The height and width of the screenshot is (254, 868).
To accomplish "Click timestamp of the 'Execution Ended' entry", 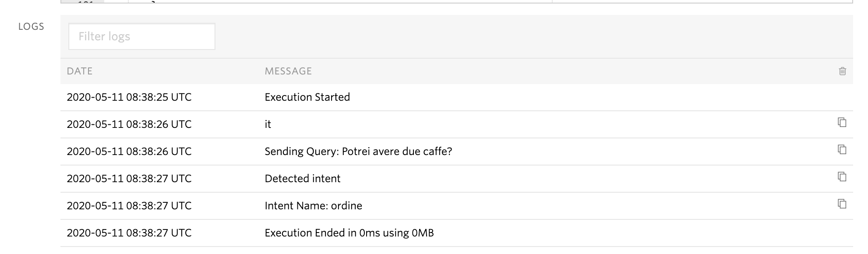I will pos(129,233).
